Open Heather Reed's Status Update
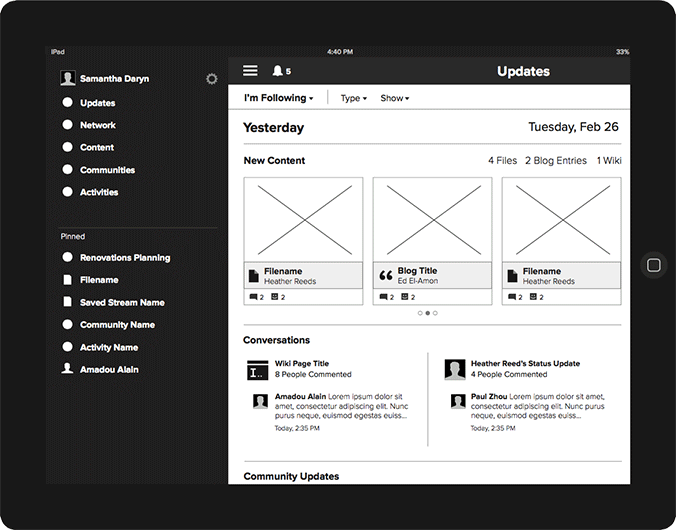The height and width of the screenshot is (530, 676). tap(525, 364)
